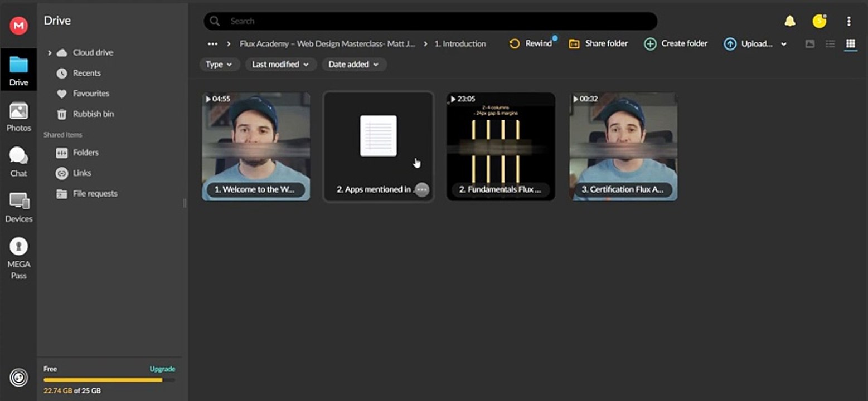Click the Create folder button

[x=676, y=44]
